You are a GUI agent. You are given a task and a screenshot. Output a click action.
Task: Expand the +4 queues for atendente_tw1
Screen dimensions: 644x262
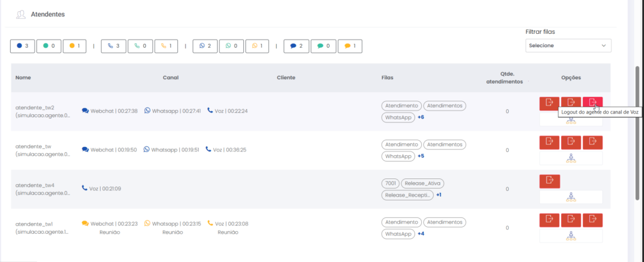tap(421, 234)
